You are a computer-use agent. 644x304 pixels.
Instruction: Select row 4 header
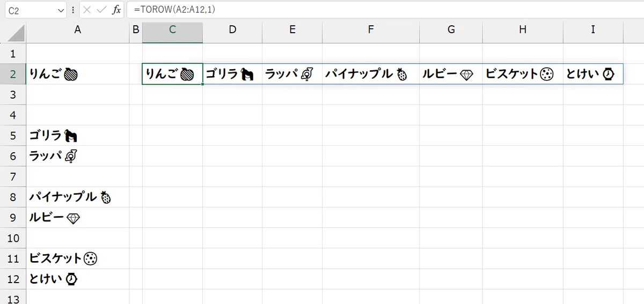[13, 115]
